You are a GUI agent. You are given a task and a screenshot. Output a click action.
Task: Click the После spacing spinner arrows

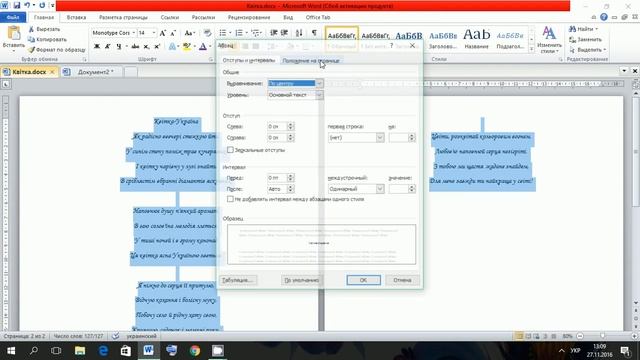tap(290, 189)
